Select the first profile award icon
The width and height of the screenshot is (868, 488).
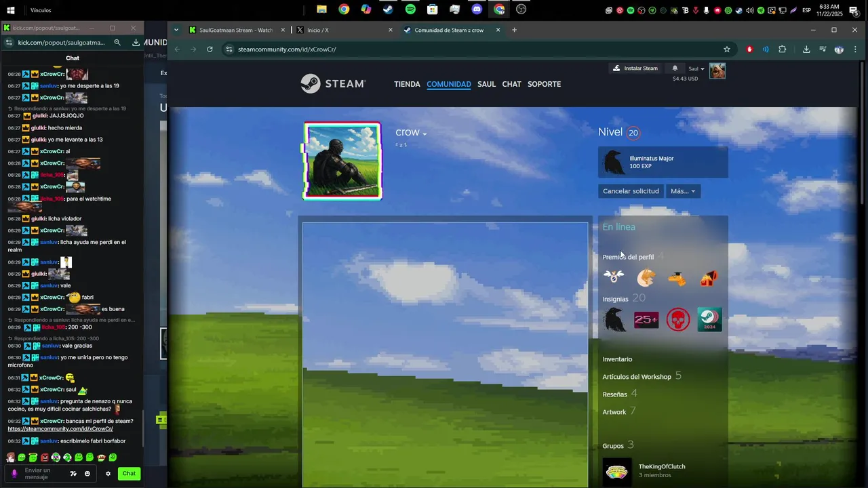click(614, 277)
